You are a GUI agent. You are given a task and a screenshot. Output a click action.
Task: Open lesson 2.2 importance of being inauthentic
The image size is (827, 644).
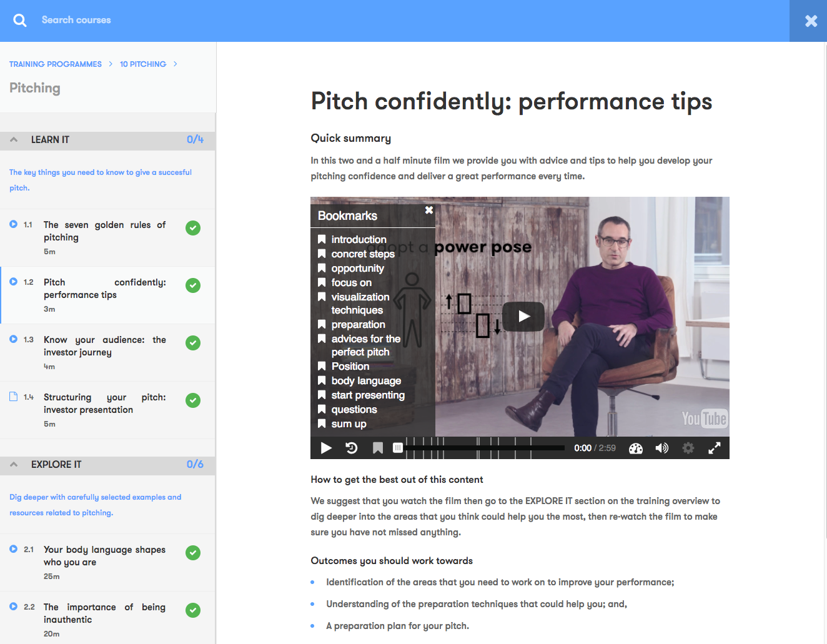108,618
